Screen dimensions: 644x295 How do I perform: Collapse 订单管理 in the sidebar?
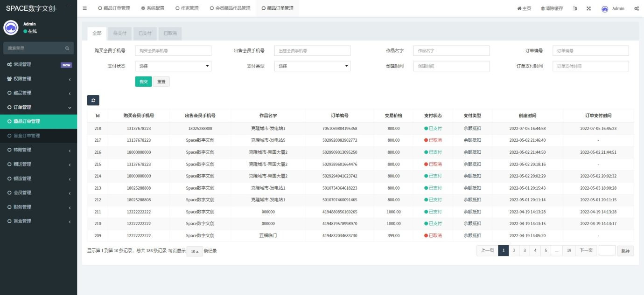coord(38,107)
